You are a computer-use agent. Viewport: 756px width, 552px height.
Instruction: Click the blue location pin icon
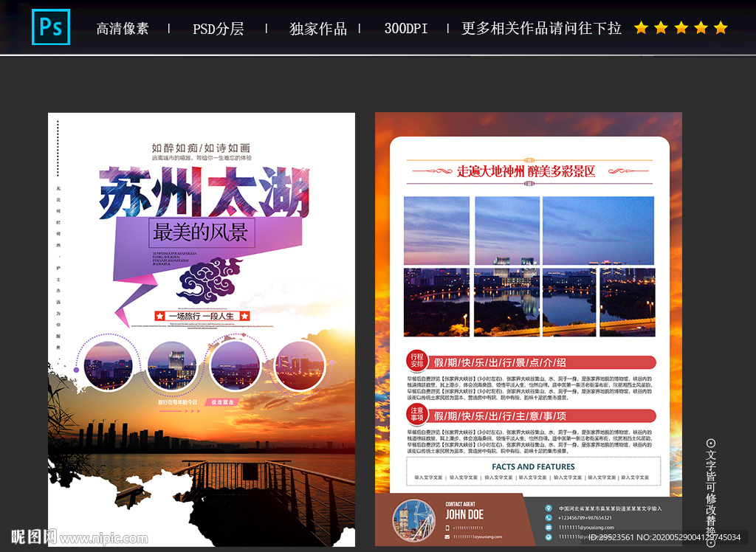click(x=549, y=508)
